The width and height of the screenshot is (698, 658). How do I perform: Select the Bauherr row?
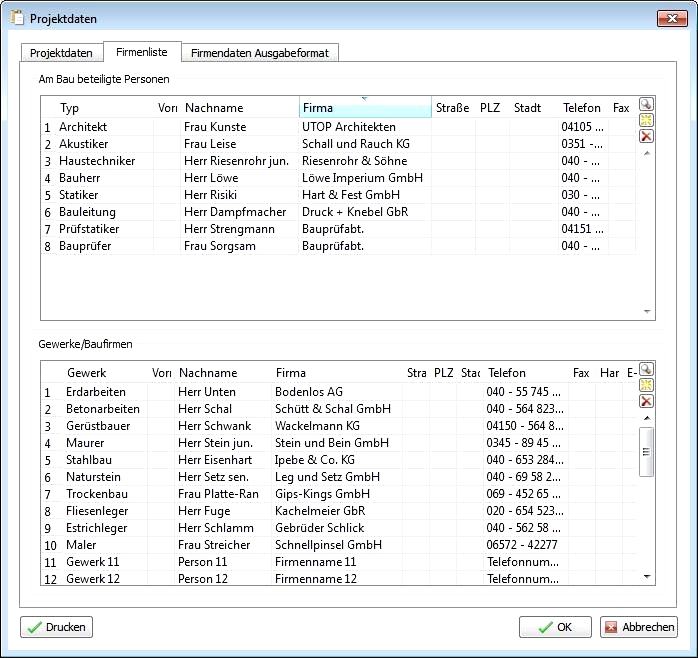[338, 178]
